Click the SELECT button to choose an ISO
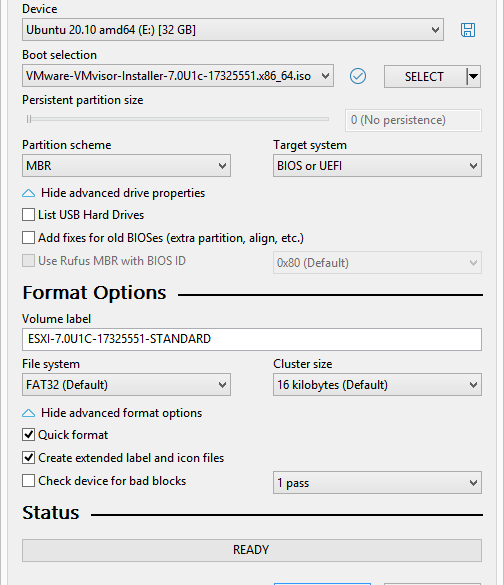 point(425,76)
